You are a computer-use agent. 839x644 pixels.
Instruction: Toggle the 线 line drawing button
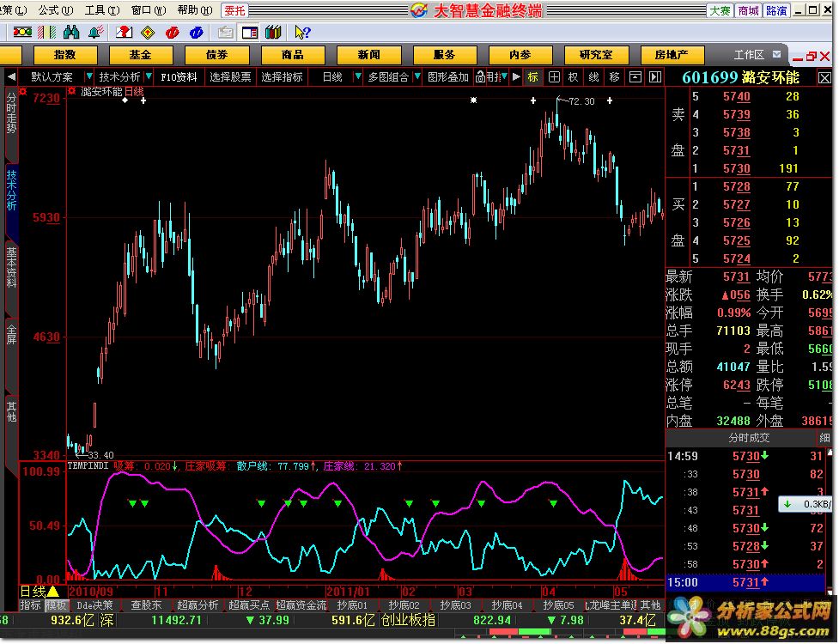594,77
